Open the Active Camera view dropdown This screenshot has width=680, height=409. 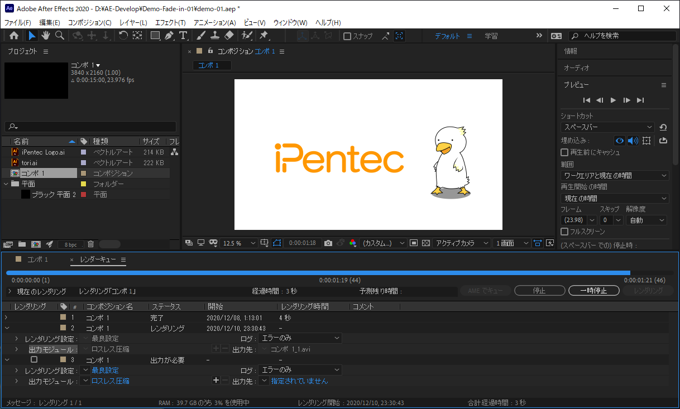tap(462, 243)
